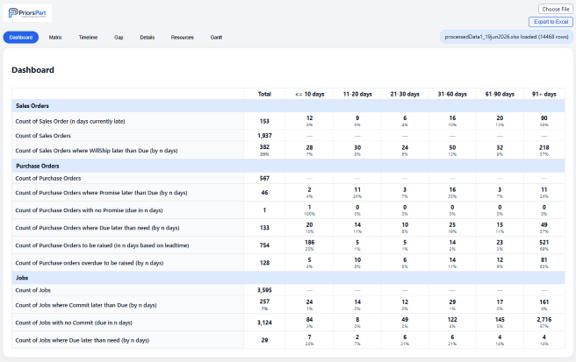Select Purchase Orders Promise later than Due row

click(288, 193)
